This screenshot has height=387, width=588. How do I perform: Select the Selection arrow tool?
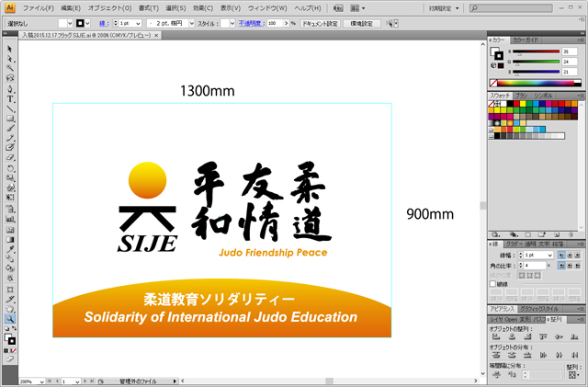10,49
